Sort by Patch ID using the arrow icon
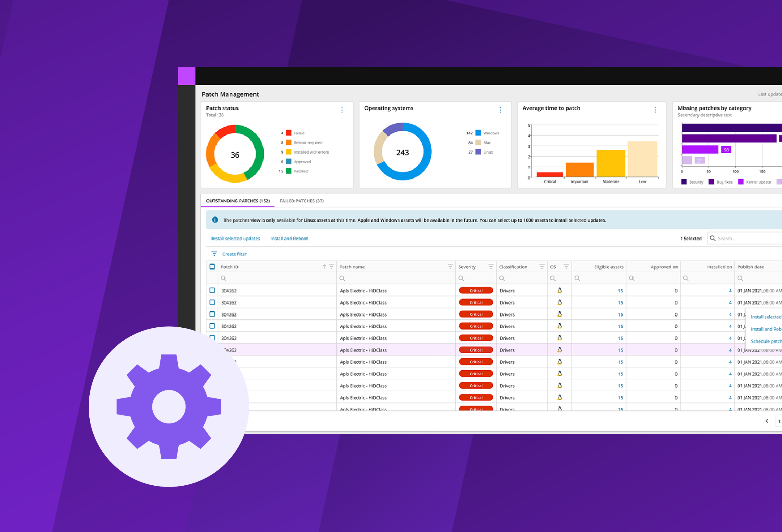 coord(324,266)
